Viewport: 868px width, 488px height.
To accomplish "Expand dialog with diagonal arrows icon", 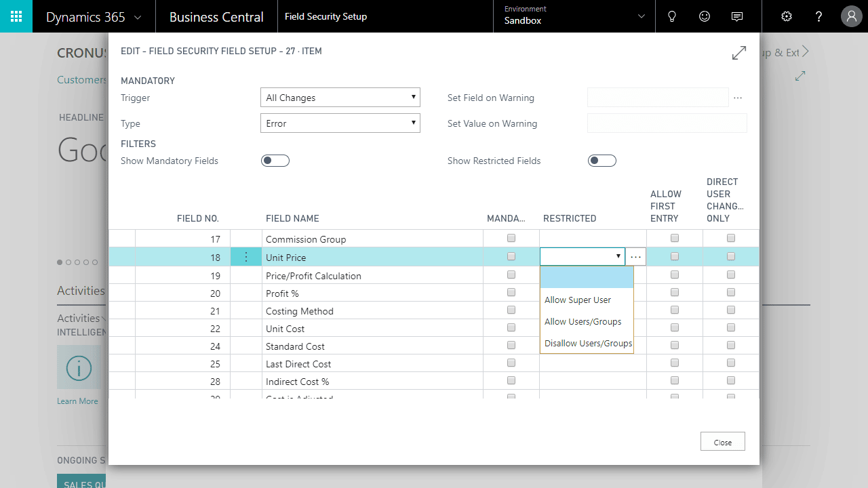I will click(x=739, y=52).
